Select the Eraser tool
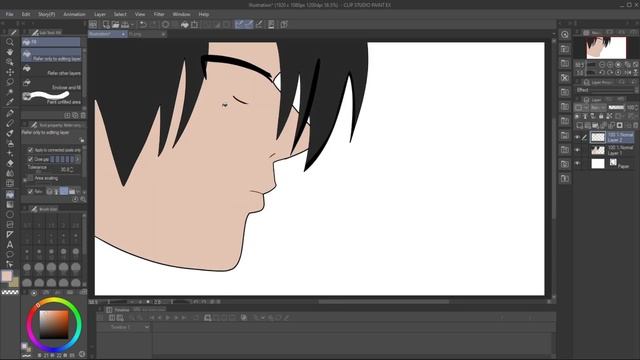 [10, 163]
